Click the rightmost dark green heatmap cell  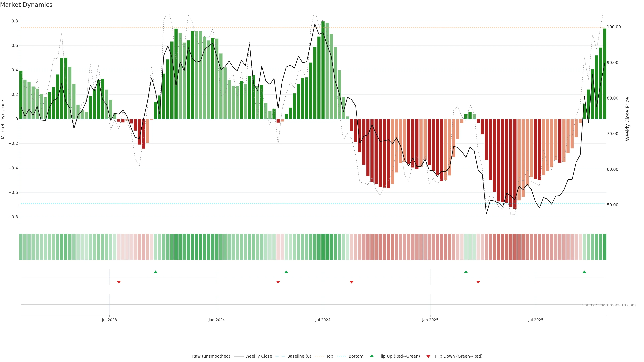(604, 247)
